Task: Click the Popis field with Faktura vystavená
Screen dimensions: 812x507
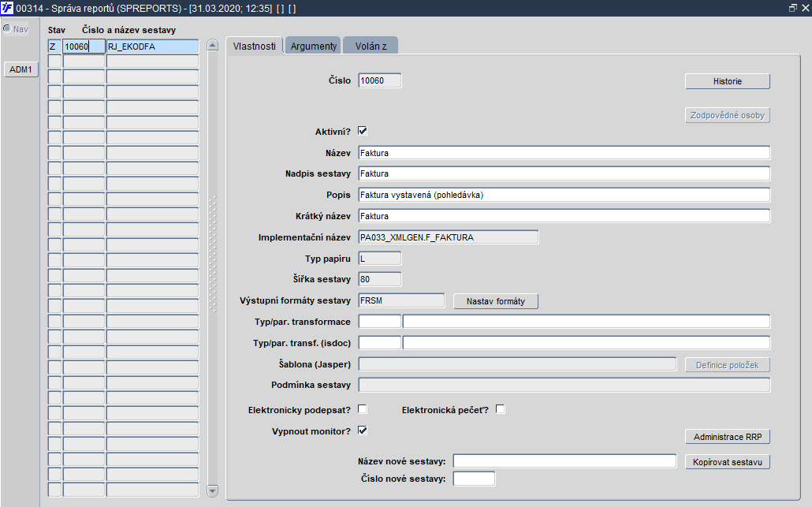Action: click(x=564, y=195)
